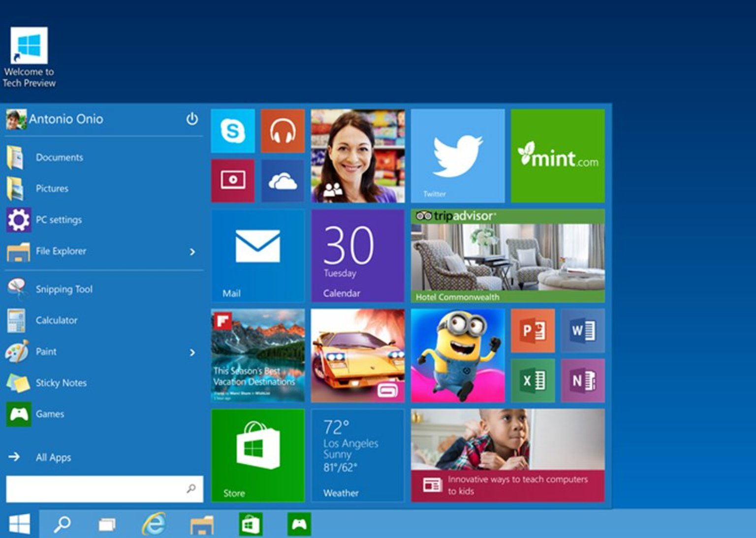The image size is (756, 538).
Task: Launch Excel from its tile
Action: [x=533, y=380]
